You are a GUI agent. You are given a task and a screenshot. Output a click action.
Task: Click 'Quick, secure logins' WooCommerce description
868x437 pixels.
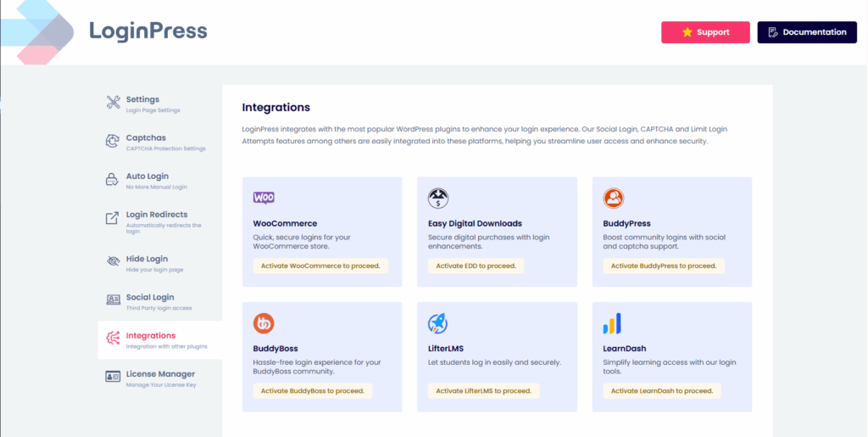[x=302, y=242]
